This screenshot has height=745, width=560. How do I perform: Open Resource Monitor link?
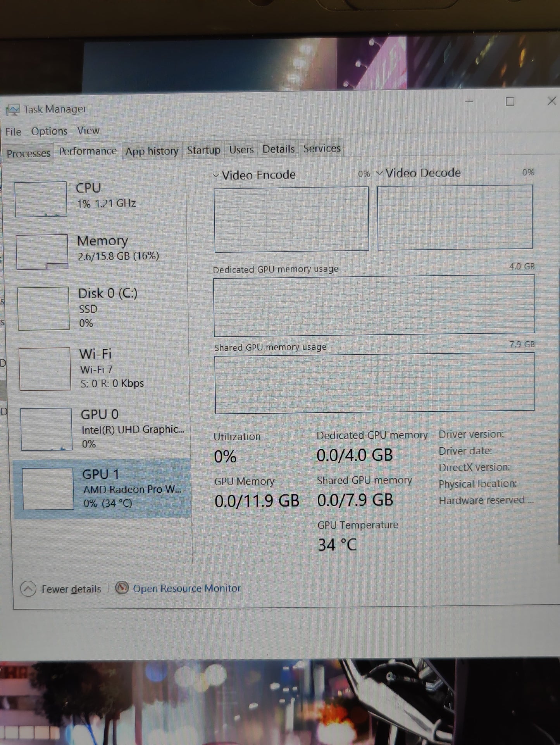coord(186,588)
